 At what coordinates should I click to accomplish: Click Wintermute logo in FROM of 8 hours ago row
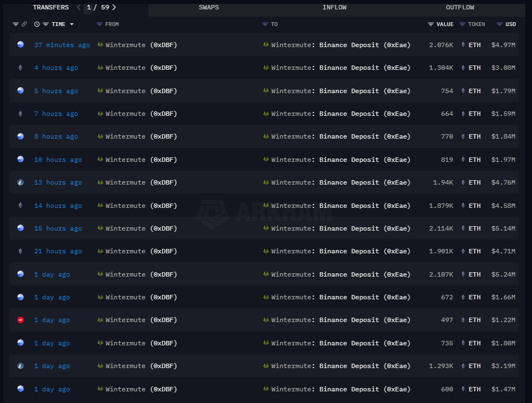(100, 136)
